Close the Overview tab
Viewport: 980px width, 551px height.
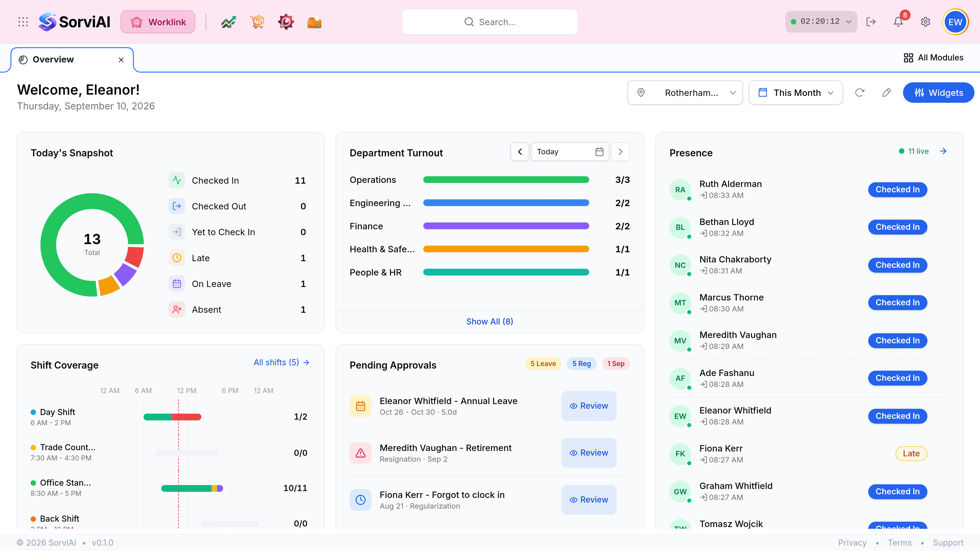point(121,60)
